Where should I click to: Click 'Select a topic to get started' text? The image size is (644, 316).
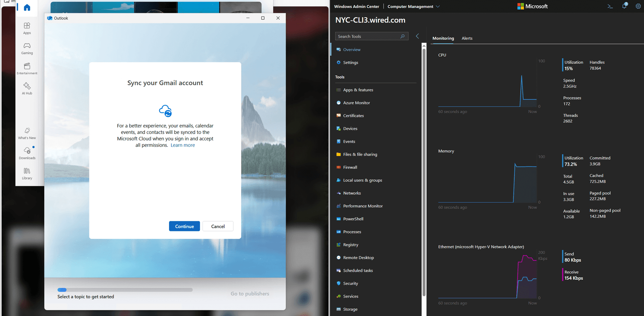[86, 297]
